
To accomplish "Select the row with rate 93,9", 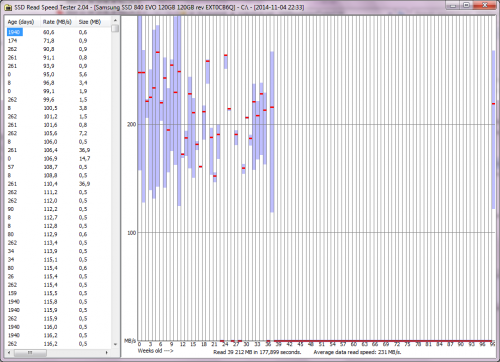I will [58, 66].
